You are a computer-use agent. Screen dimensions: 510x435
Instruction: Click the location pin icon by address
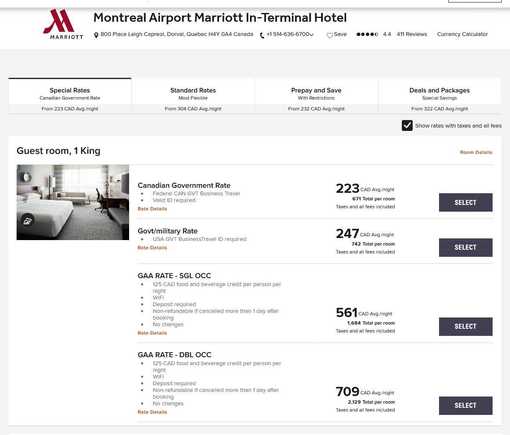click(96, 35)
